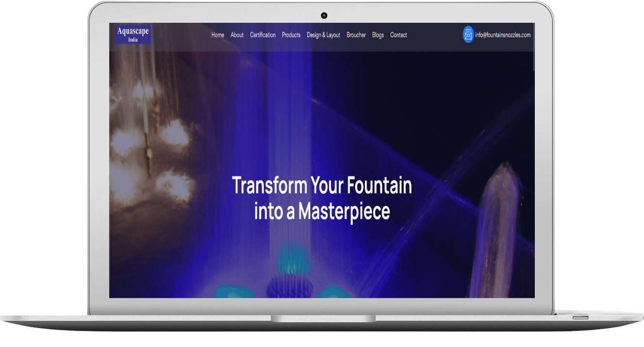
Task: Select Certification in the navigation bar
Action: pyautogui.click(x=263, y=35)
